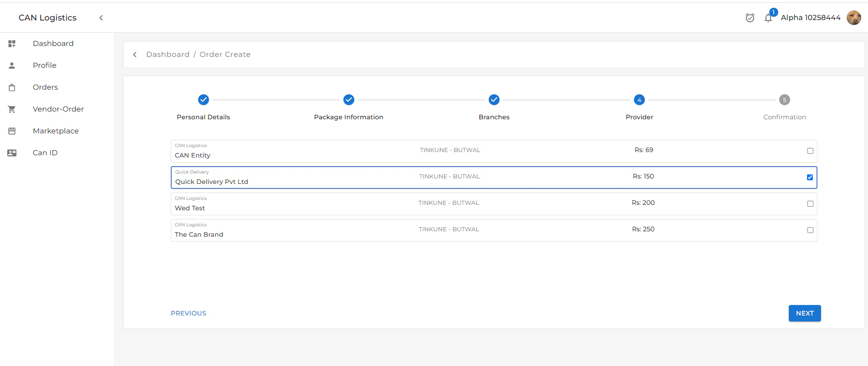Open Dashboard from the sidebar menu

pyautogui.click(x=53, y=44)
